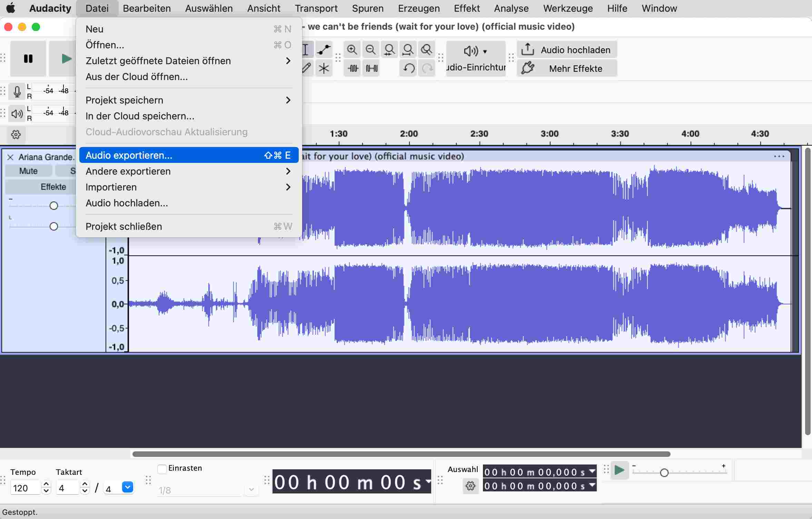Click the Zoom In magnifier icon

352,50
